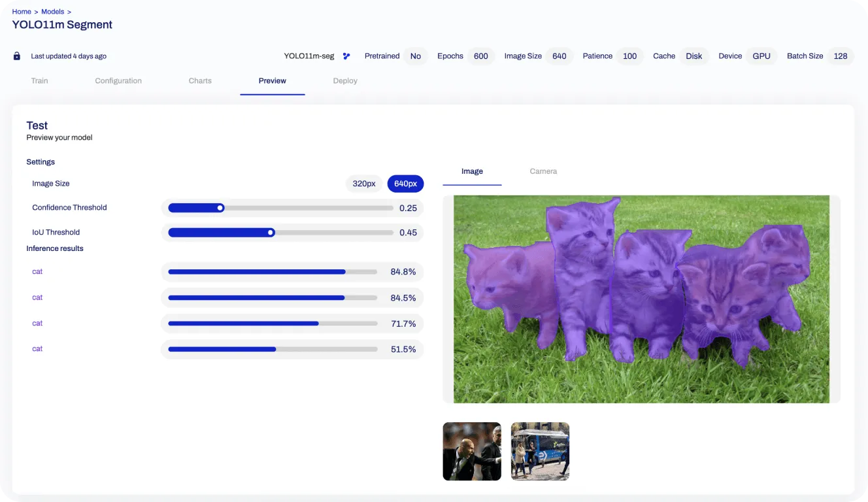
Task: Click the Image Size 640 value chip
Action: tap(559, 56)
